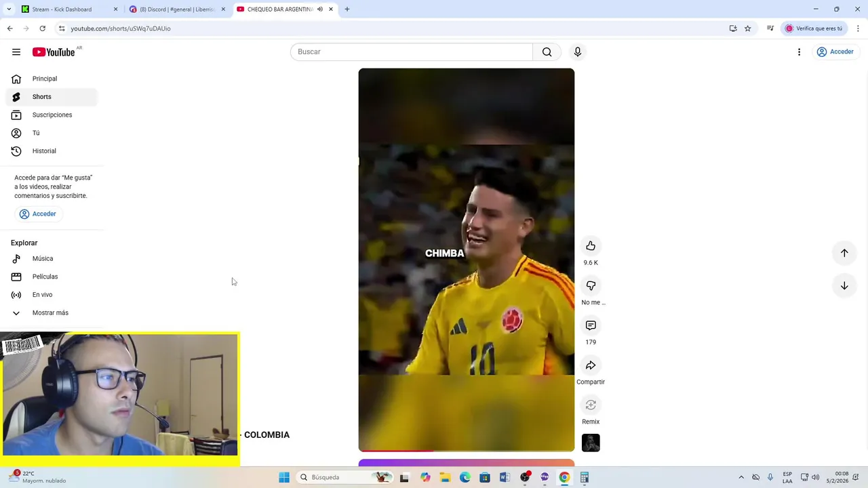Dislike the Short with thumbs down
The height and width of the screenshot is (488, 868).
(591, 286)
